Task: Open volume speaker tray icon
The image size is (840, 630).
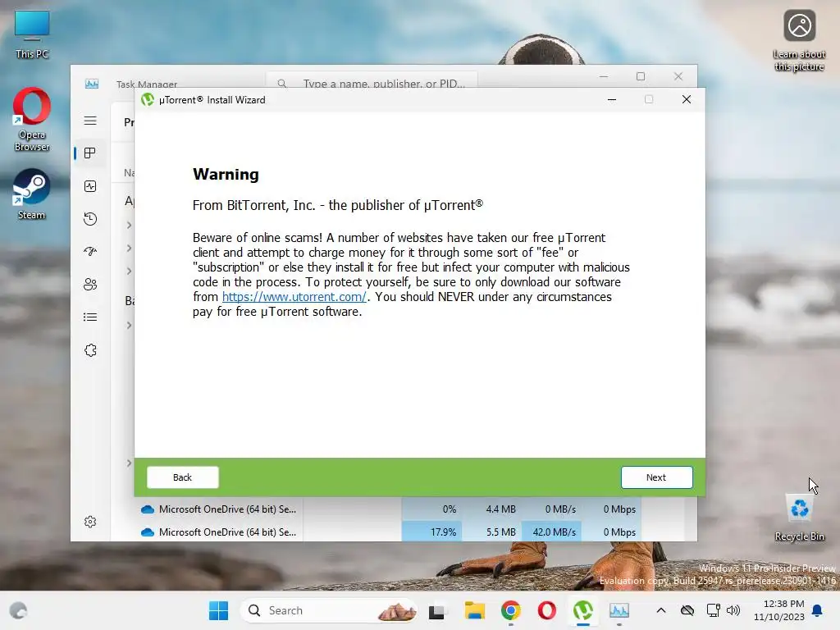Action: click(733, 610)
